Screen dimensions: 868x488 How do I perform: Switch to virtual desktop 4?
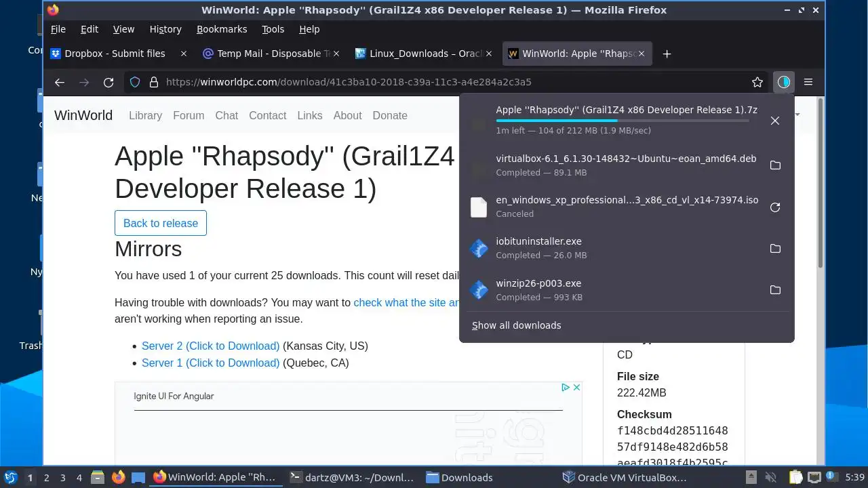pos(79,478)
